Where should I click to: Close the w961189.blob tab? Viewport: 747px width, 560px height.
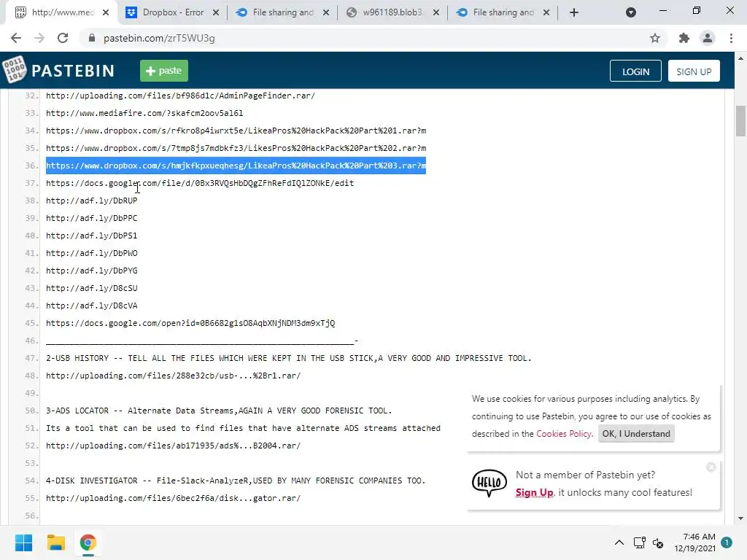pos(436,12)
